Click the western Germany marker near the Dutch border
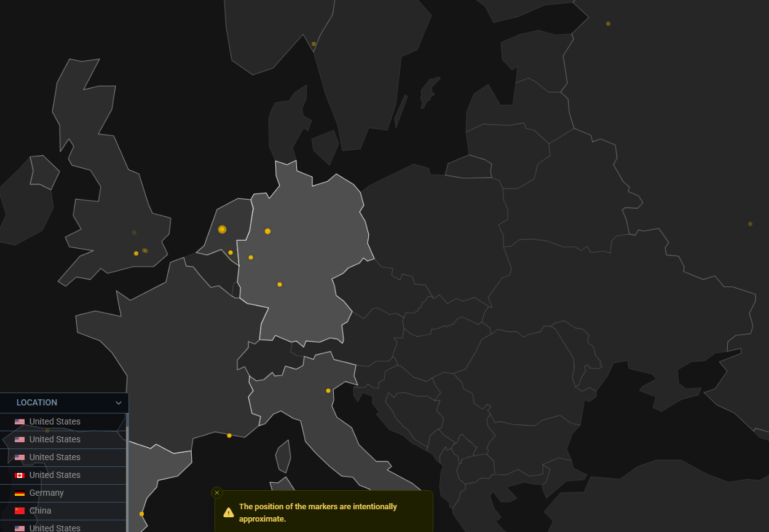 [251, 257]
